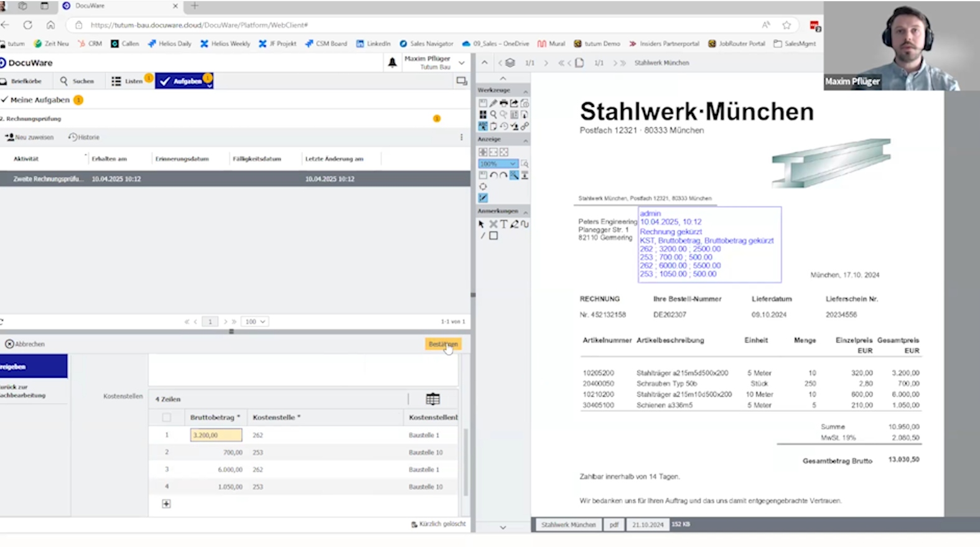Image resolution: width=980 pixels, height=547 pixels.
Task: Click the export share icon in Werkzeuge
Action: [514, 103]
